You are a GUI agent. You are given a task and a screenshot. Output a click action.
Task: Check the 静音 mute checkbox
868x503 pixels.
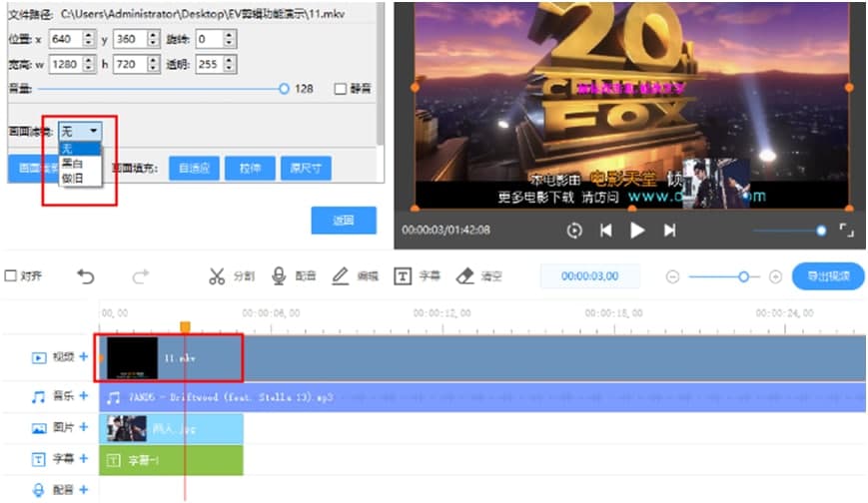coord(341,89)
